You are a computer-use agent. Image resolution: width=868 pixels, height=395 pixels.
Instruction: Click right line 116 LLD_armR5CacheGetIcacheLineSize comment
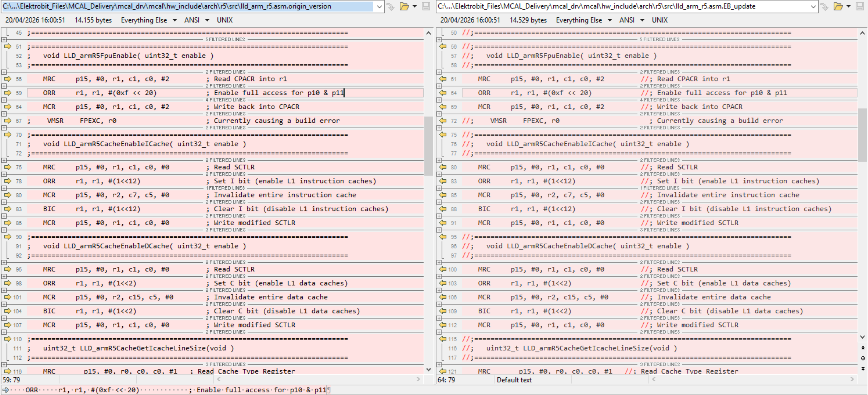tap(570, 348)
